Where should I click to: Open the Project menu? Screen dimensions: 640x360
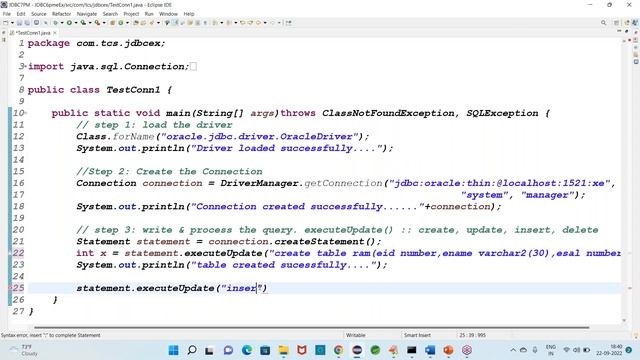coord(131,14)
